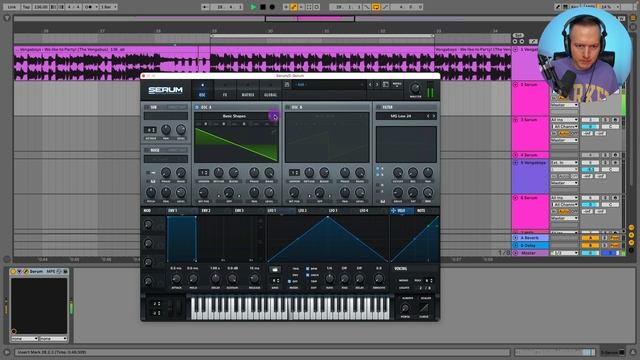The image size is (640, 360).
Task: Click the Tap tempo button
Action: (26, 7)
